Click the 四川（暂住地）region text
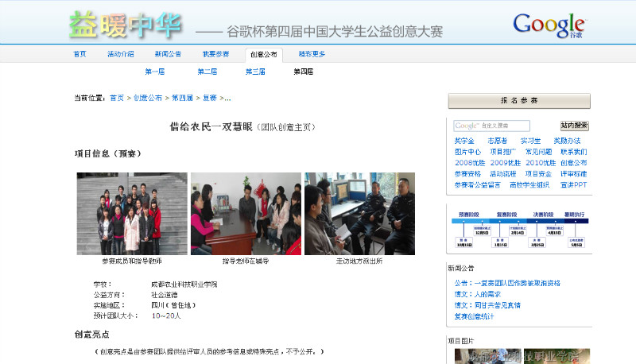The height and width of the screenshot is (364, 636). [173, 305]
